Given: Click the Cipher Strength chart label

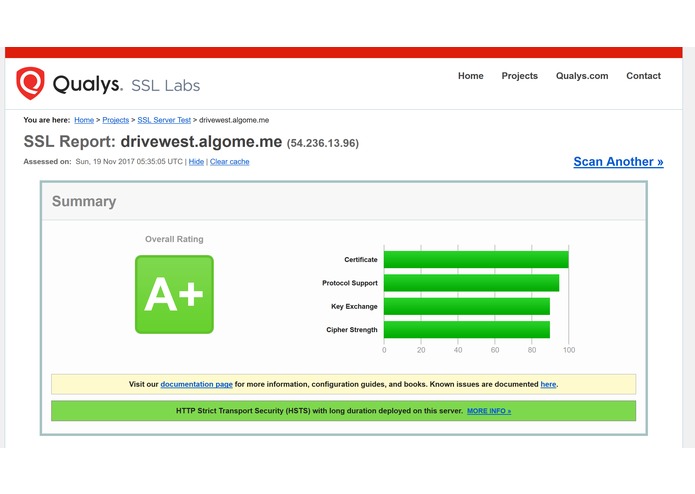Looking at the screenshot, I should click(x=352, y=330).
